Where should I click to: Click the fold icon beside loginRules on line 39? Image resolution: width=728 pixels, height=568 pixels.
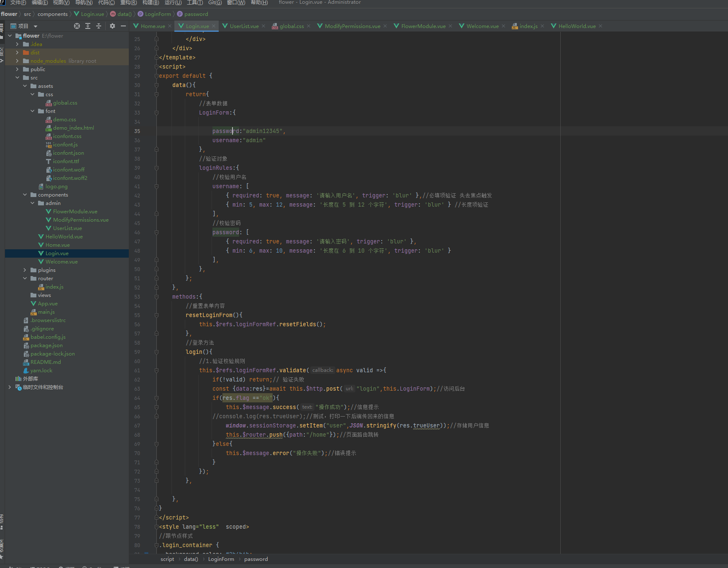pos(156,168)
